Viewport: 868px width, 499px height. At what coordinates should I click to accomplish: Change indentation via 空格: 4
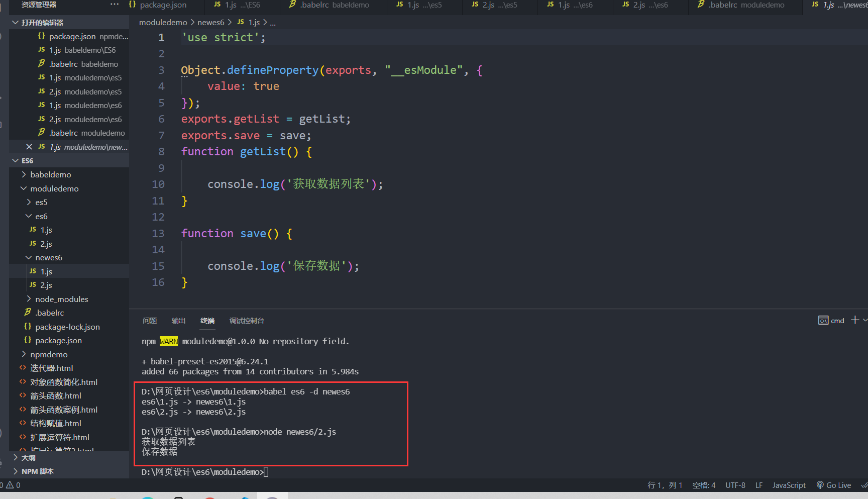coord(704,485)
